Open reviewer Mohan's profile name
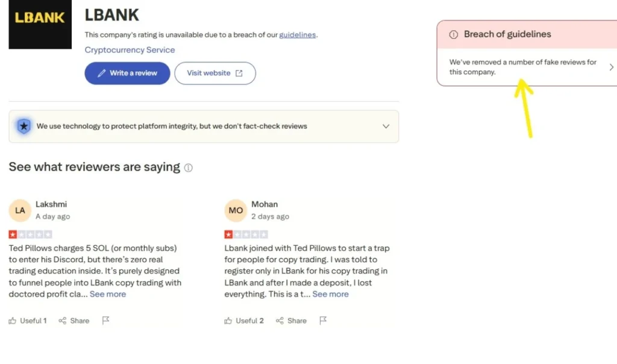Screen dimensions: 617x364 [x=265, y=204]
